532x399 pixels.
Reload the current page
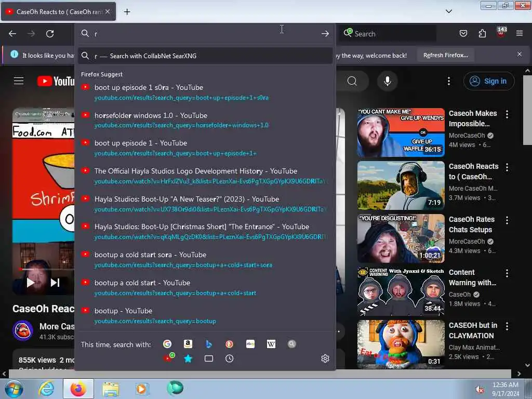click(50, 34)
